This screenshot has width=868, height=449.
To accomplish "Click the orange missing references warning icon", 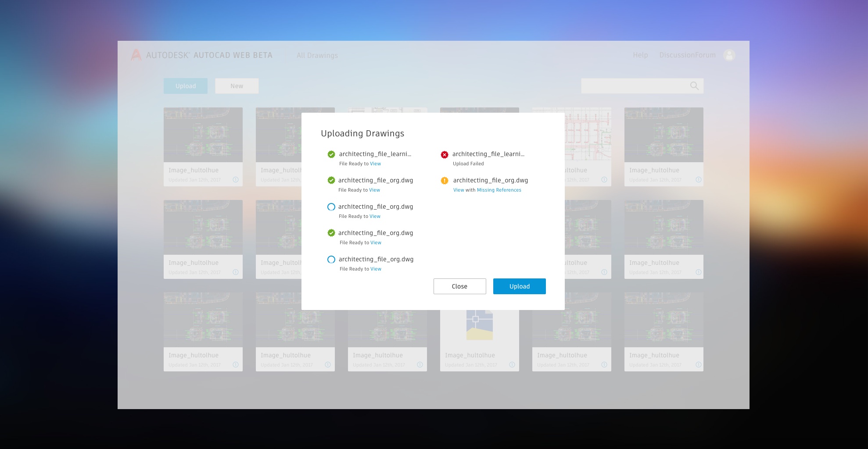I will pos(445,181).
